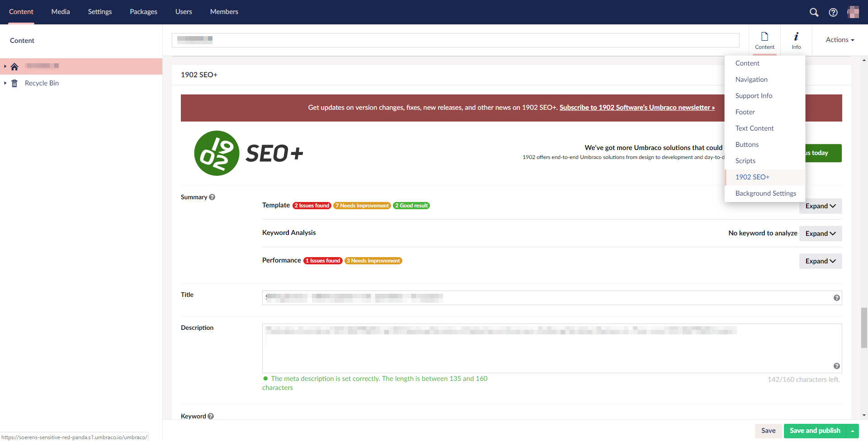
Task: Select 1902 SEO+ menu entry
Action: (x=765, y=177)
